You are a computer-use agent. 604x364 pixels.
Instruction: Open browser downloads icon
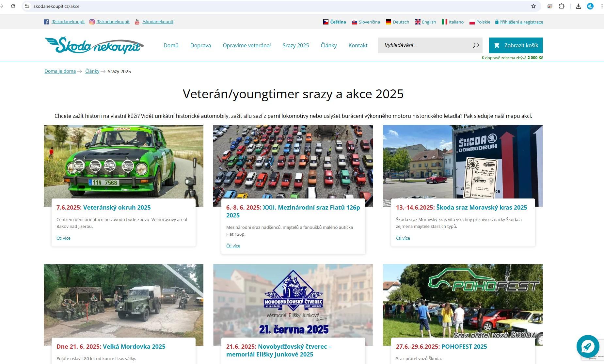pyautogui.click(x=579, y=6)
